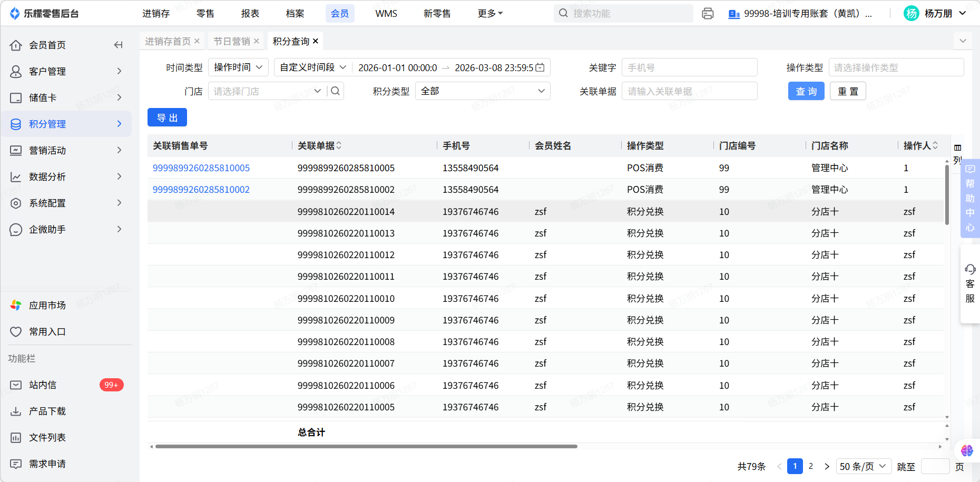The width and height of the screenshot is (980, 482).
Task: Open 应用市场 app market
Action: (x=47, y=306)
